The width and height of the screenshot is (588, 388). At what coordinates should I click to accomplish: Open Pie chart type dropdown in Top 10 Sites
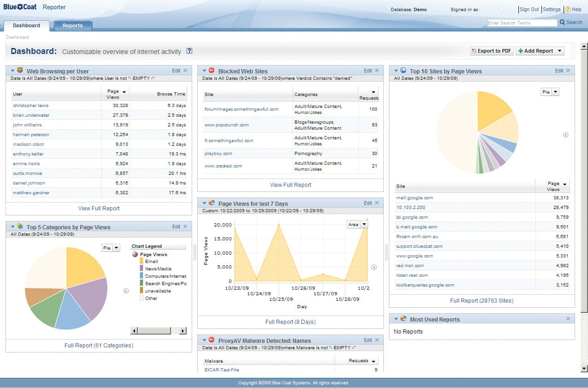point(555,92)
